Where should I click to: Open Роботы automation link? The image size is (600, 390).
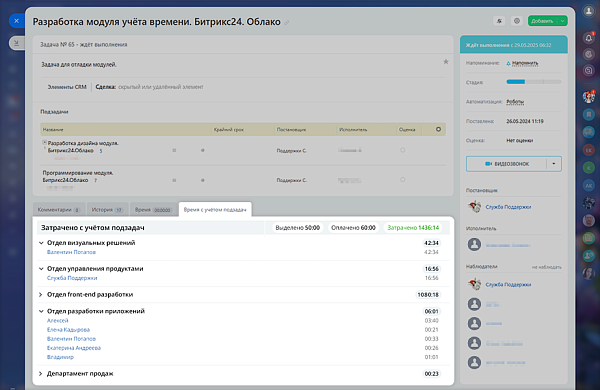(x=515, y=102)
